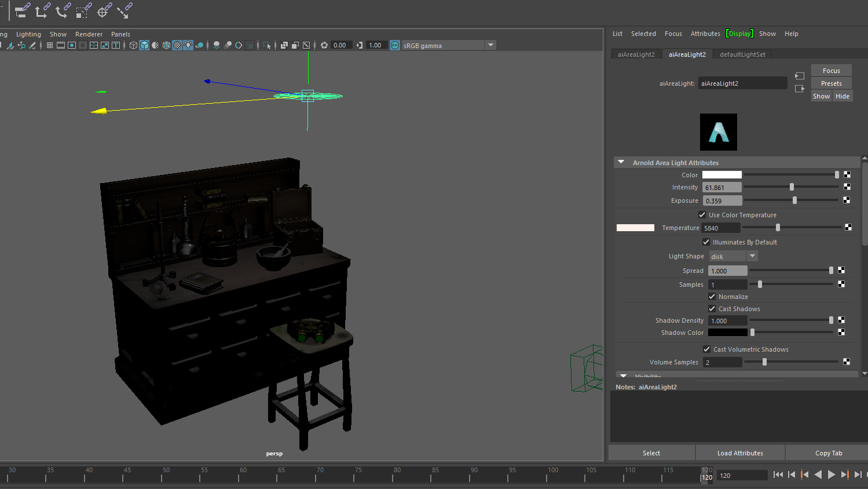868x489 pixels.
Task: Click the use all lights bulb icon
Action: pos(188,45)
